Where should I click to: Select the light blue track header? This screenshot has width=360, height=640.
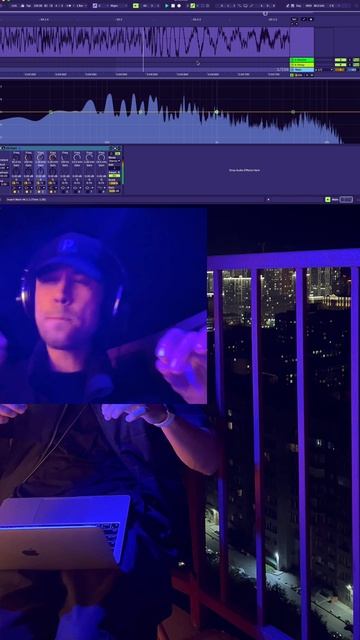tap(302, 70)
